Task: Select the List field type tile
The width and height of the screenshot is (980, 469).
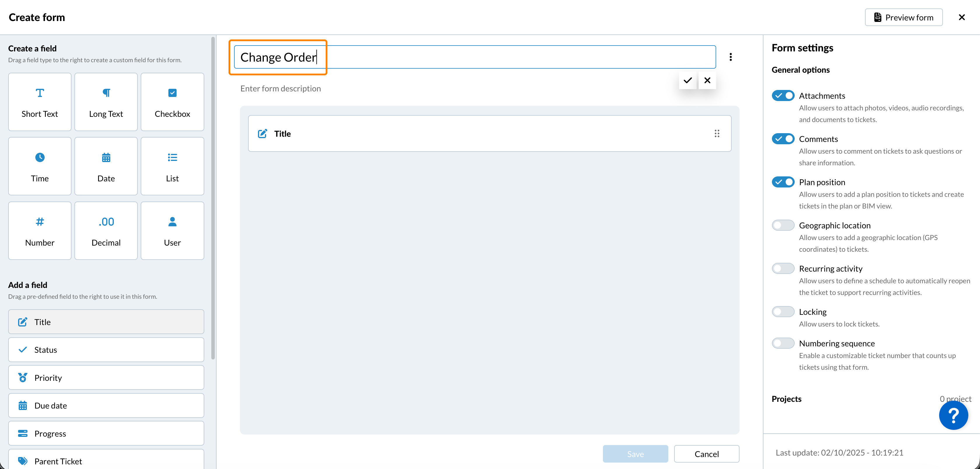Action: pyautogui.click(x=172, y=166)
